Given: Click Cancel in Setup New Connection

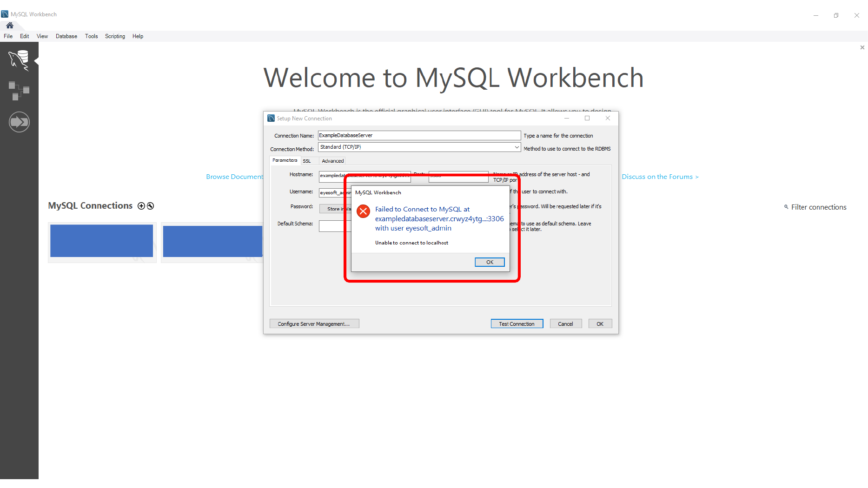Looking at the screenshot, I should 565,324.
